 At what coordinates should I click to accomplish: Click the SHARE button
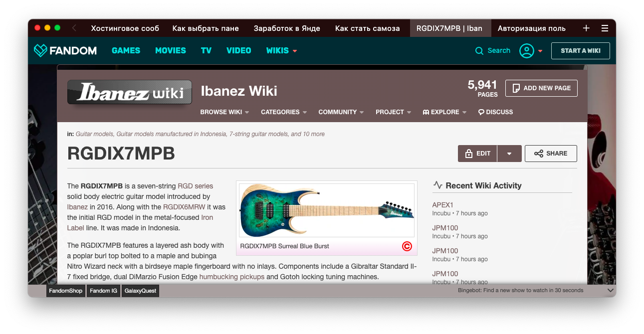551,154
